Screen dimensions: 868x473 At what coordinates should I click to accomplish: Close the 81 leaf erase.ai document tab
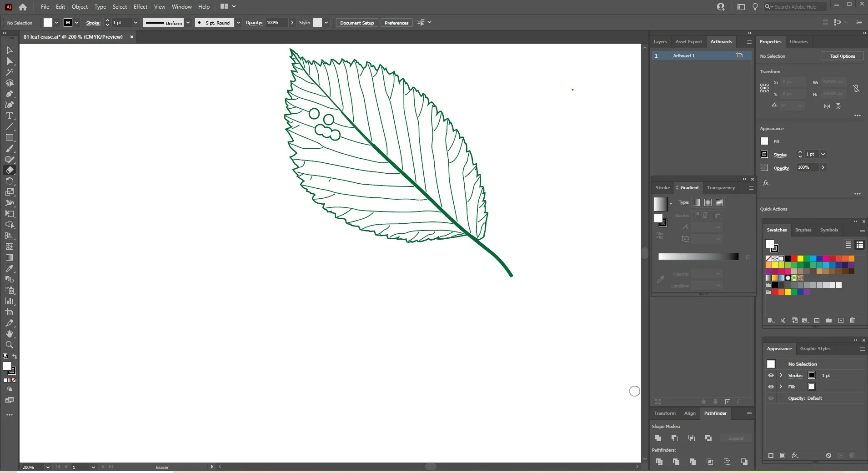(132, 37)
